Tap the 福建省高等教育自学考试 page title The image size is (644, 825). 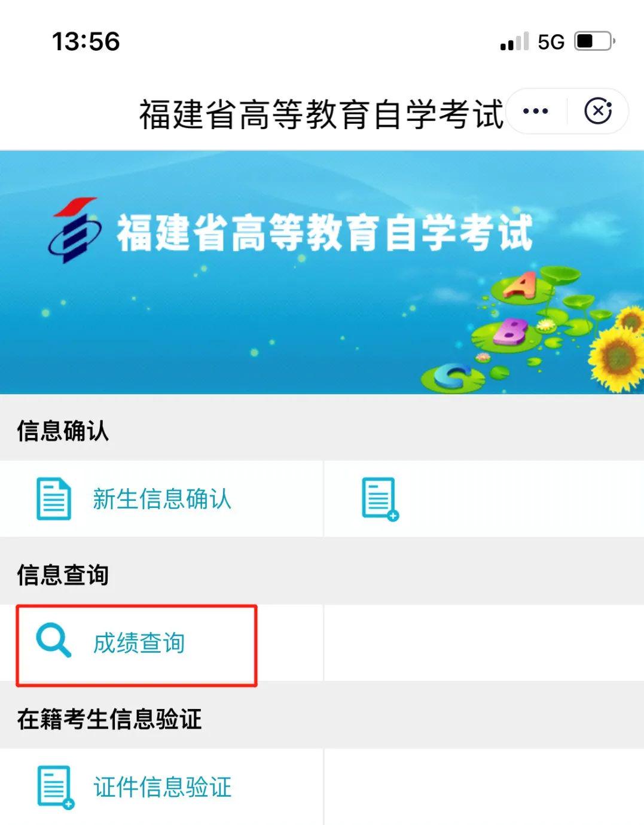322,114
